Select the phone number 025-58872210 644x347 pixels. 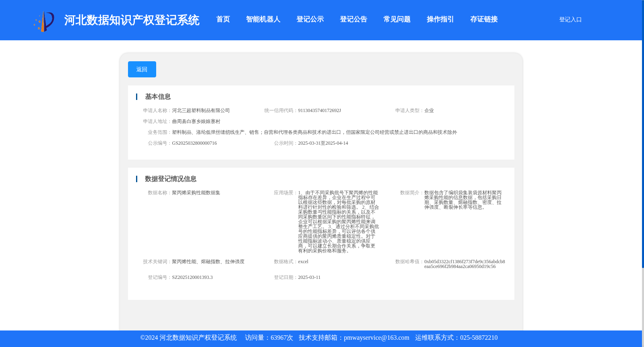coord(479,338)
